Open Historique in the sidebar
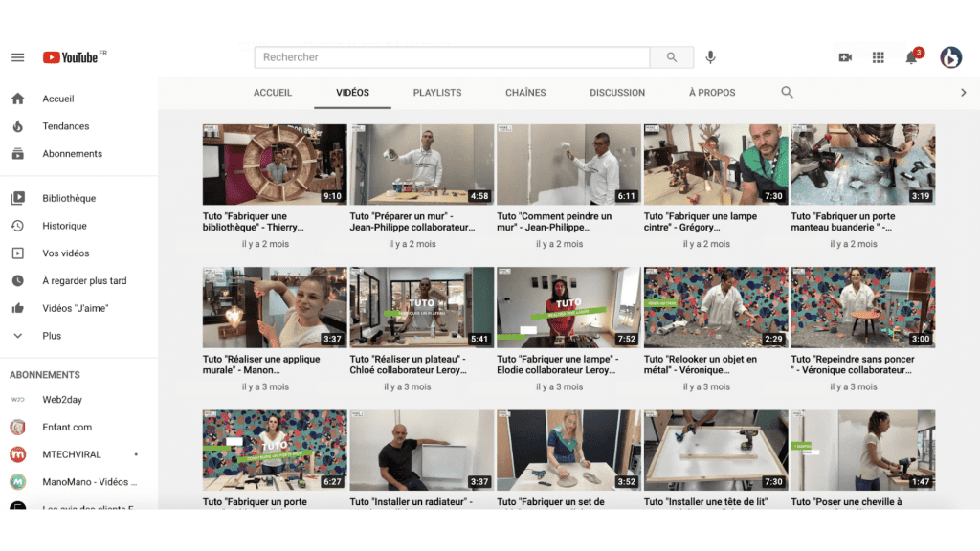 (x=64, y=226)
